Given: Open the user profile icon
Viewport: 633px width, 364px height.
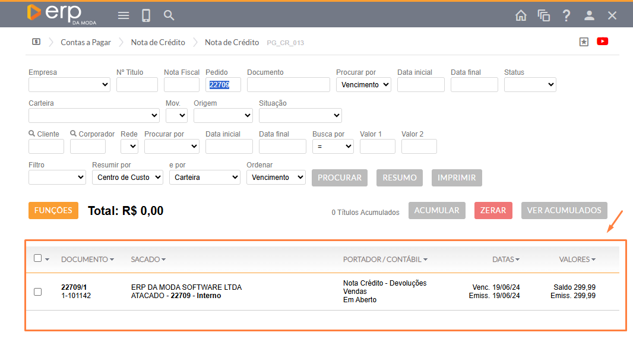Looking at the screenshot, I should click(x=589, y=15).
